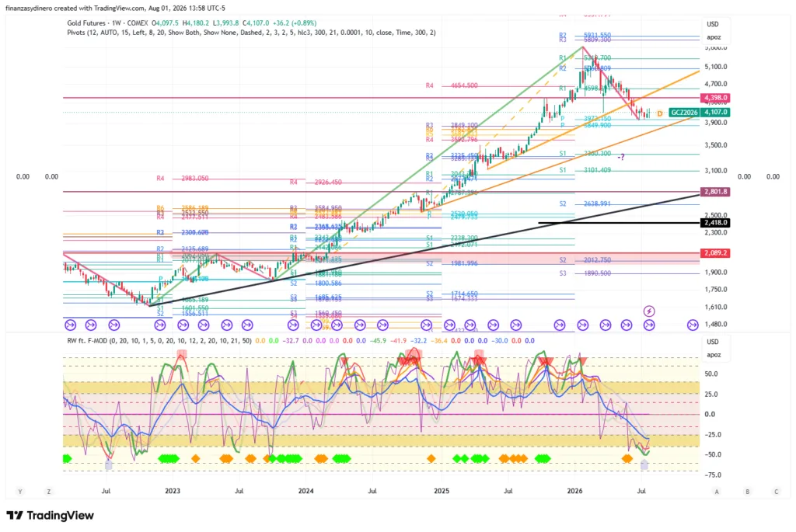Click the R3 3849.100 pivot label
Screen dimensions: 796x532
(x=452, y=125)
